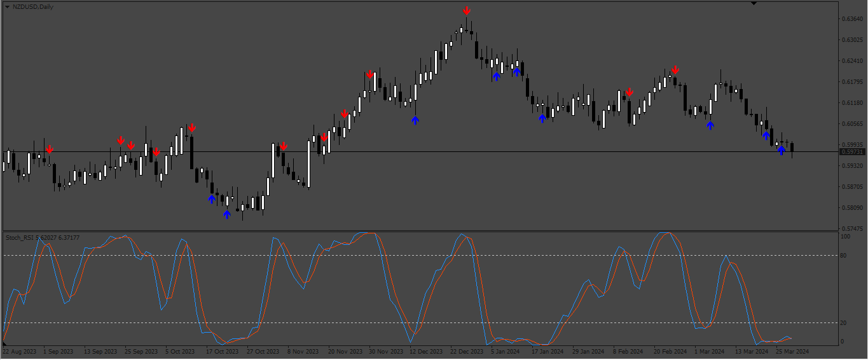This screenshot has width=868, height=360.
Task: Click the 20 Nov 2023 date label
Action: [x=344, y=351]
